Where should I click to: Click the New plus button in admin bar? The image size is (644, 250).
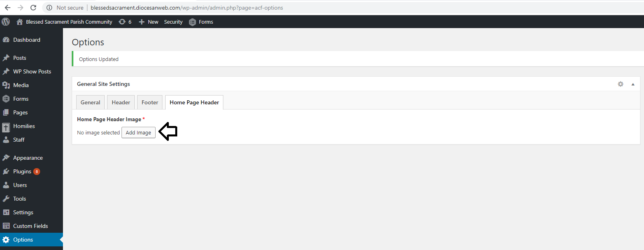[x=148, y=22]
